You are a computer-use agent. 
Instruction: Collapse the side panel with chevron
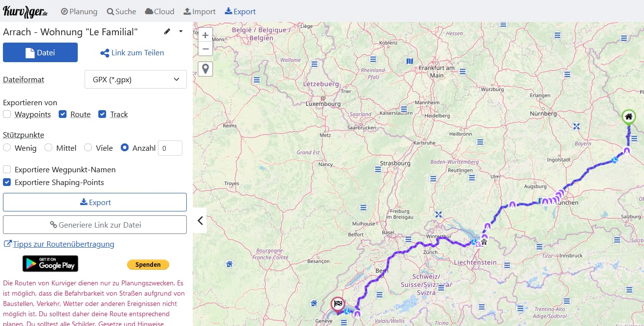[200, 221]
